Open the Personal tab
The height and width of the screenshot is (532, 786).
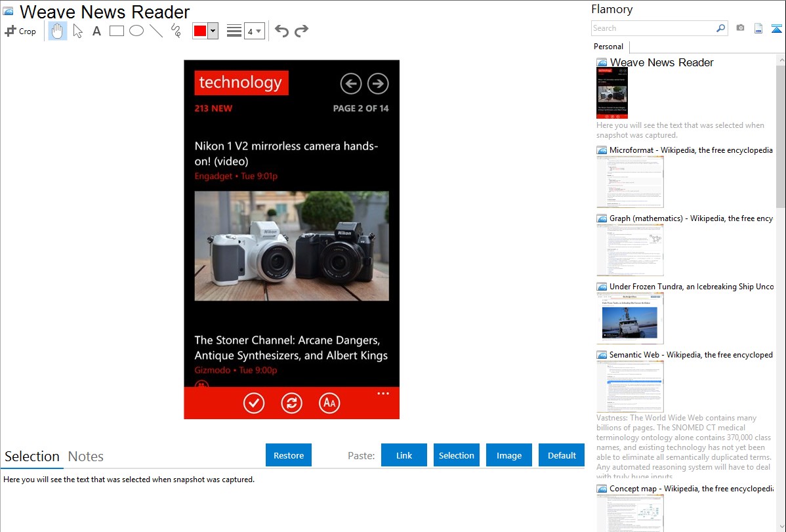click(608, 46)
